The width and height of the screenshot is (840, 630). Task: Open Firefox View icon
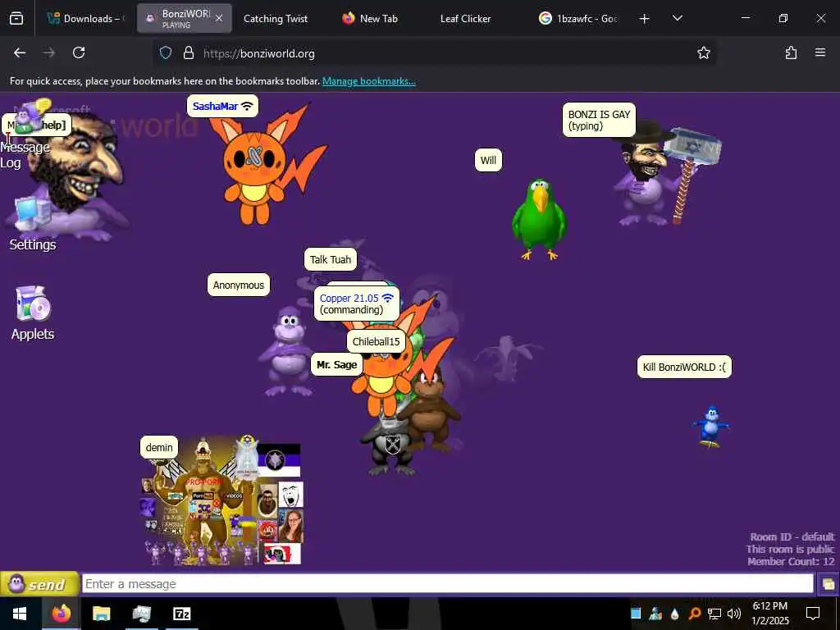[16, 19]
